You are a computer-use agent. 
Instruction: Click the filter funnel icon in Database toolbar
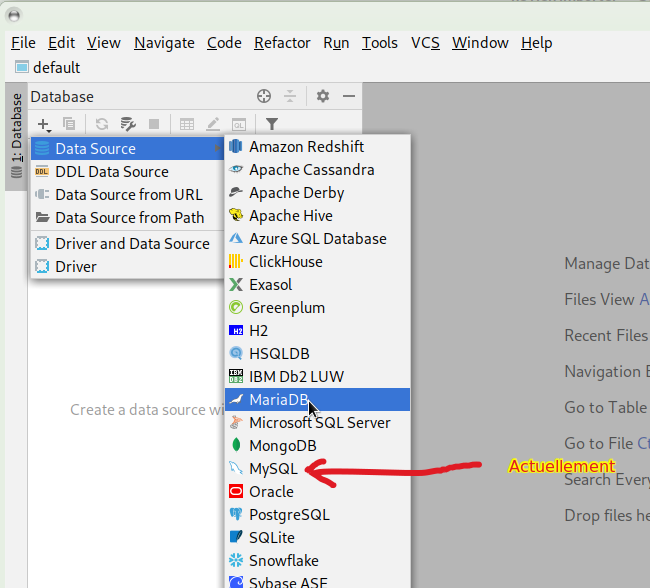271,124
